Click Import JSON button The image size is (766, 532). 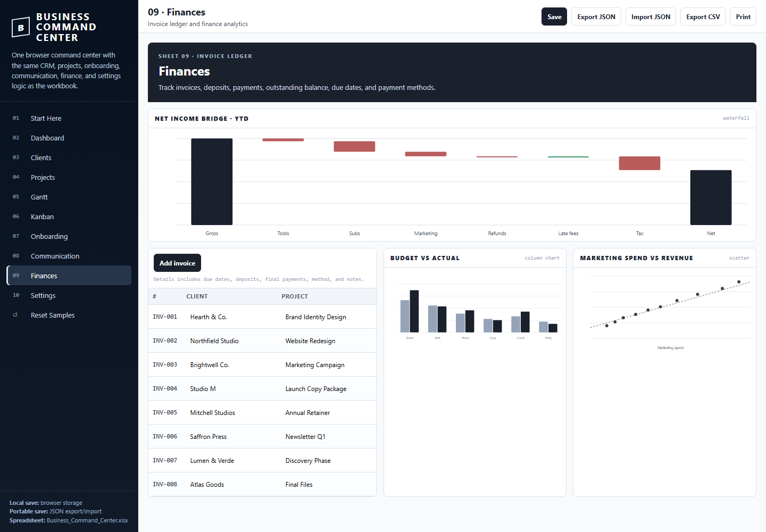click(x=651, y=16)
